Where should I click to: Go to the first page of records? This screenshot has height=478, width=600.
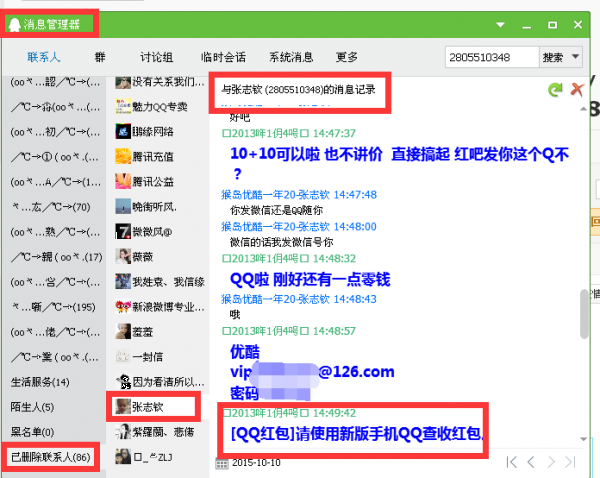click(x=511, y=462)
